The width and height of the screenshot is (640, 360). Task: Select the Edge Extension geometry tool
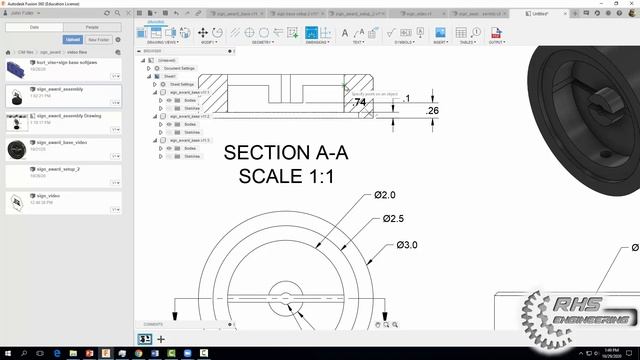click(x=278, y=33)
